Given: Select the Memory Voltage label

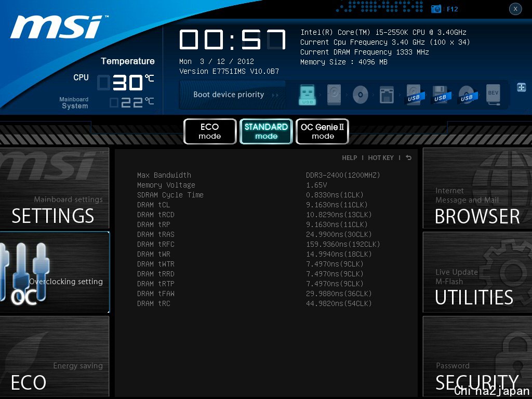Looking at the screenshot, I should [166, 185].
